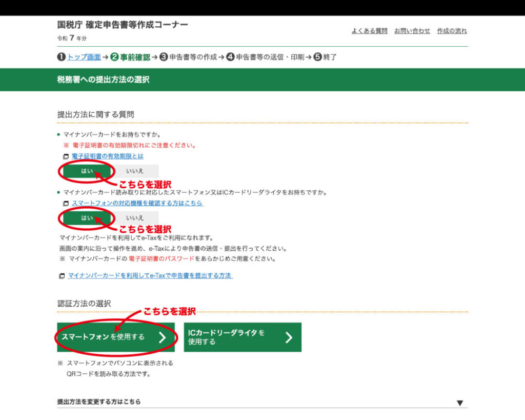Open よくある質問 in the header
The height and width of the screenshot is (420, 525).
[x=369, y=31]
